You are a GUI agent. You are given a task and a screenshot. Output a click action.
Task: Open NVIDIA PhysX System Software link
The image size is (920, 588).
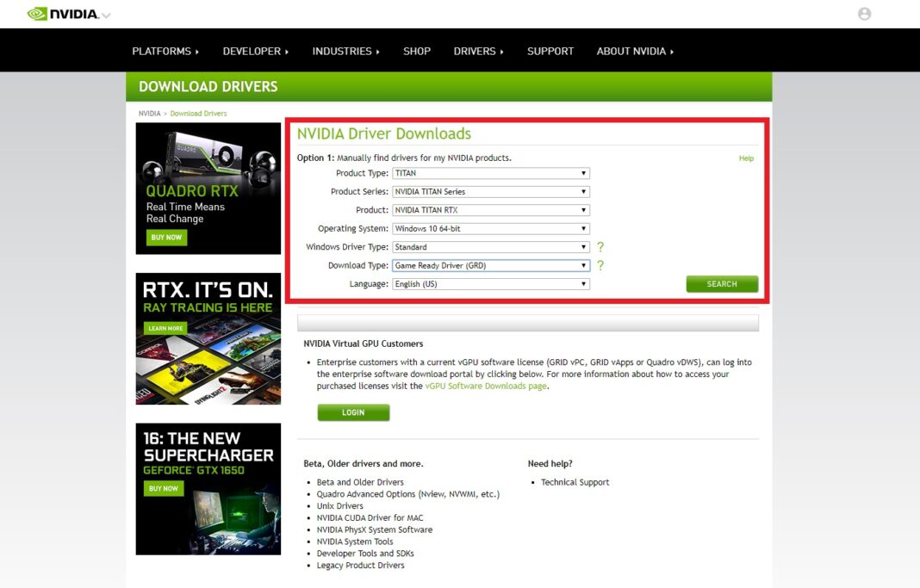click(x=375, y=529)
